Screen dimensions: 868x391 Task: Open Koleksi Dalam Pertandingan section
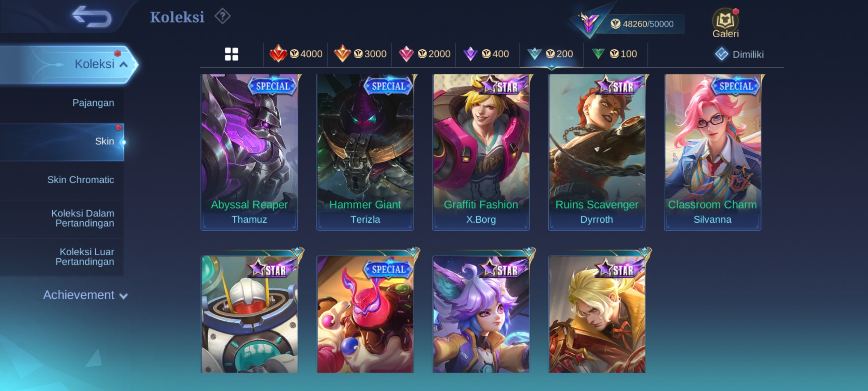[83, 218]
